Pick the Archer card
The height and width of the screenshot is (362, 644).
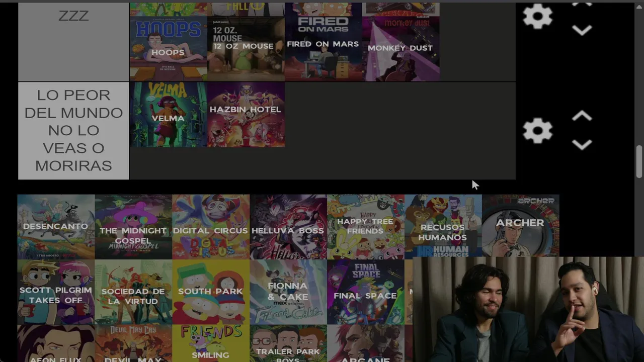[521, 226]
